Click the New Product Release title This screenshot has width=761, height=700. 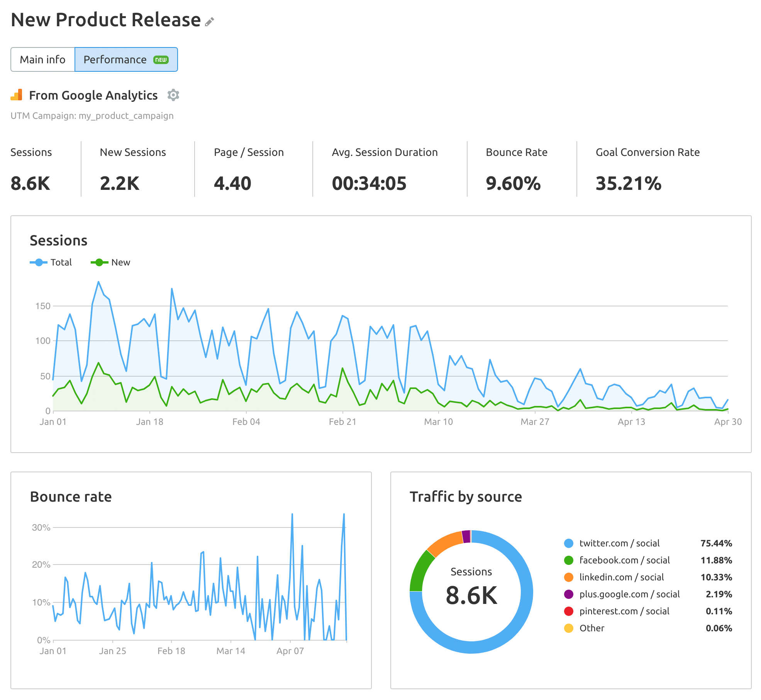coord(106,20)
